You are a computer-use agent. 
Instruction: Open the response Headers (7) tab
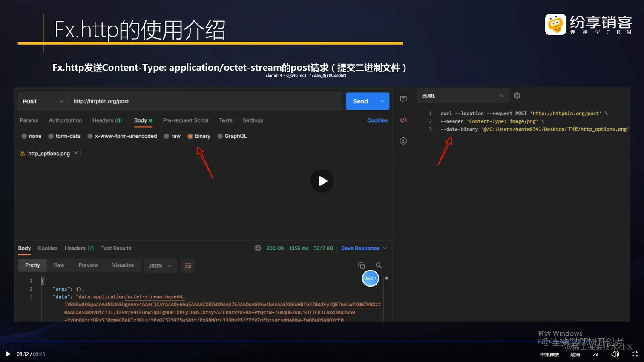pos(79,248)
